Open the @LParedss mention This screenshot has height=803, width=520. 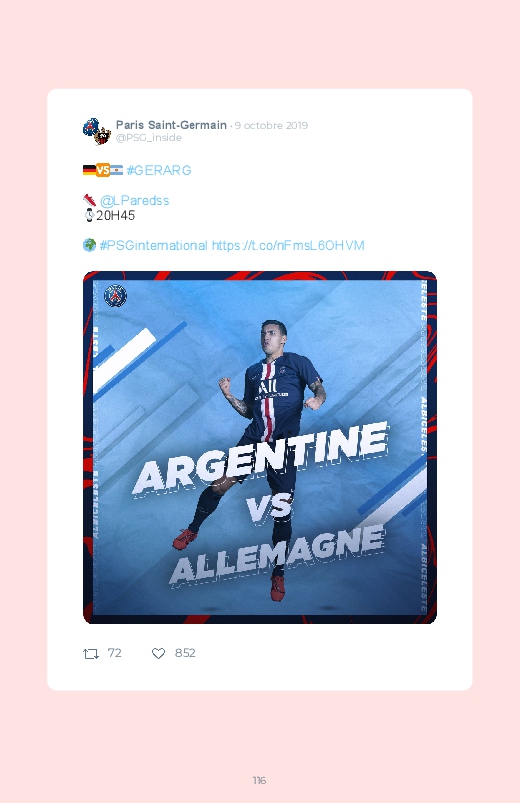(x=134, y=200)
